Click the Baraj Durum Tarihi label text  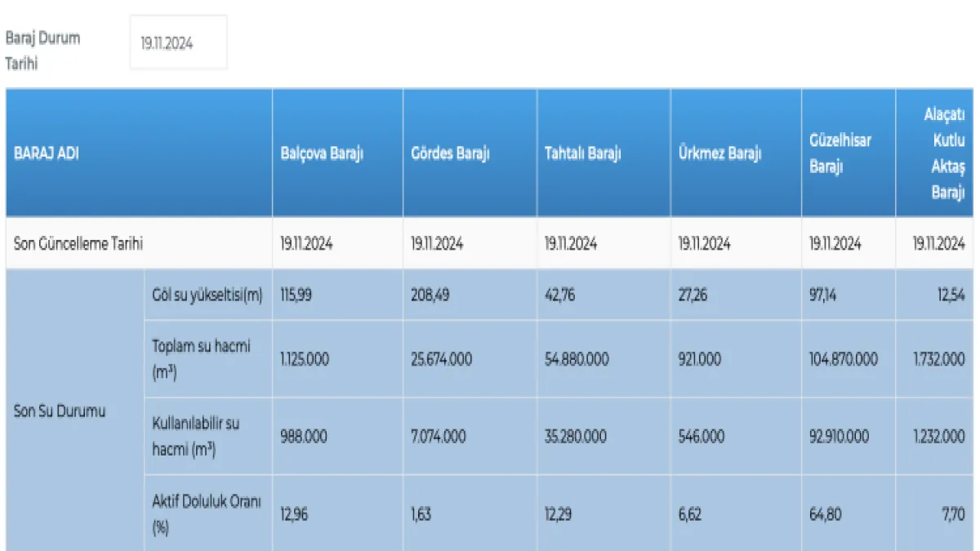[x=42, y=51]
